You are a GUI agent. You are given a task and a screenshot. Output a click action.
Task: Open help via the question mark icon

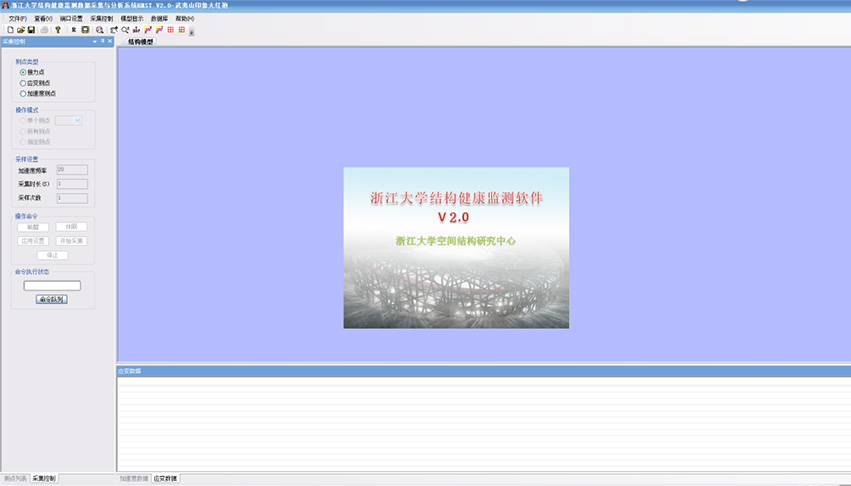pyautogui.click(x=58, y=30)
